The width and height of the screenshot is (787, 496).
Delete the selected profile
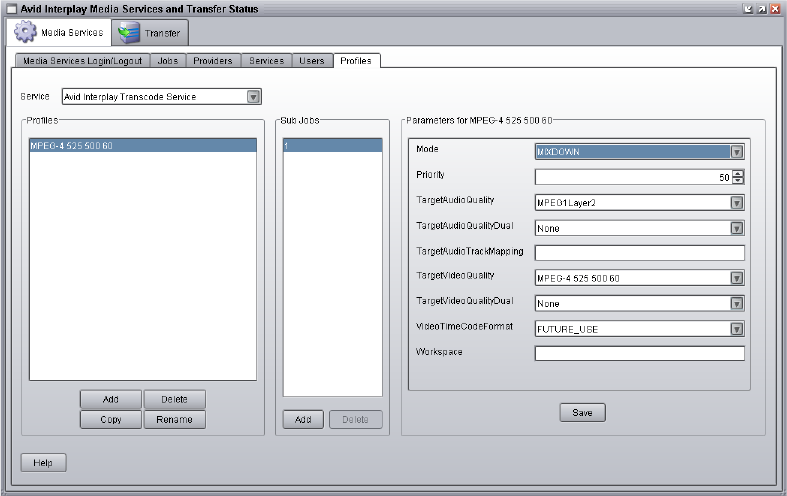[x=174, y=399]
